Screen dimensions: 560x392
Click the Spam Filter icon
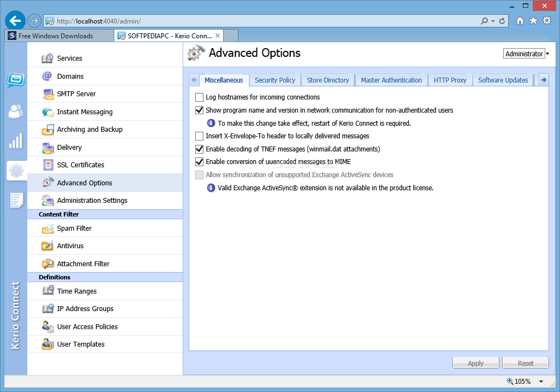pyautogui.click(x=48, y=229)
